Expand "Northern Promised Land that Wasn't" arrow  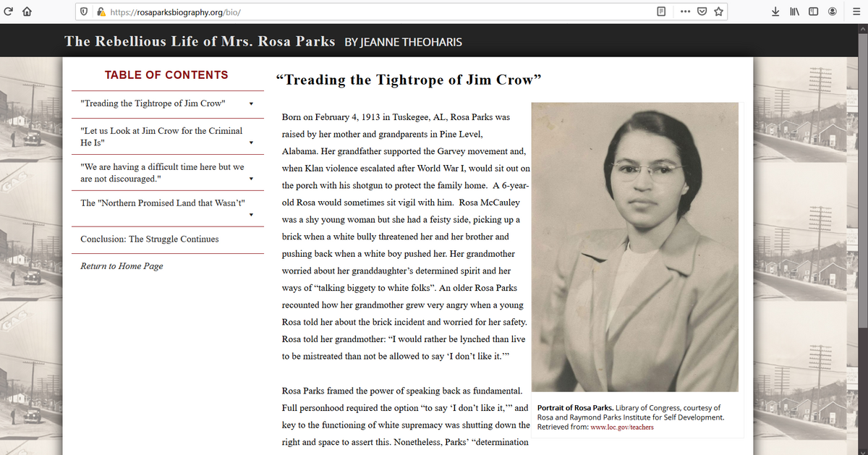pos(251,215)
